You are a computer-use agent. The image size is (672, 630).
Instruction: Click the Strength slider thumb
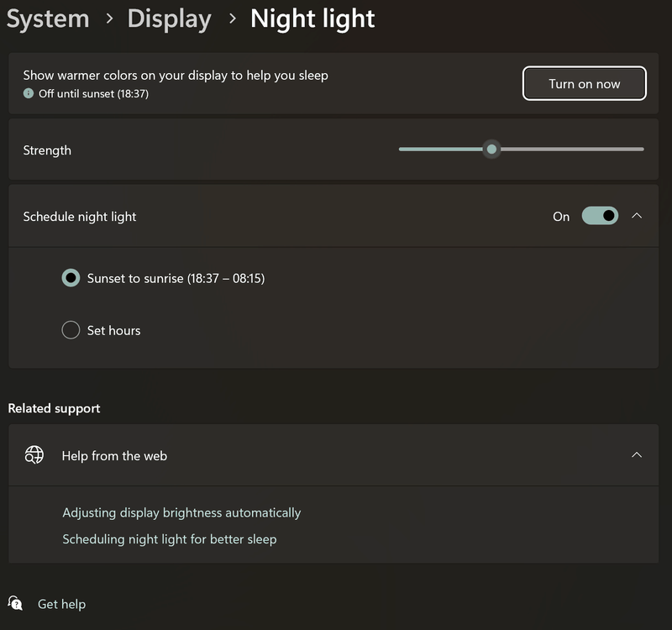pos(492,150)
